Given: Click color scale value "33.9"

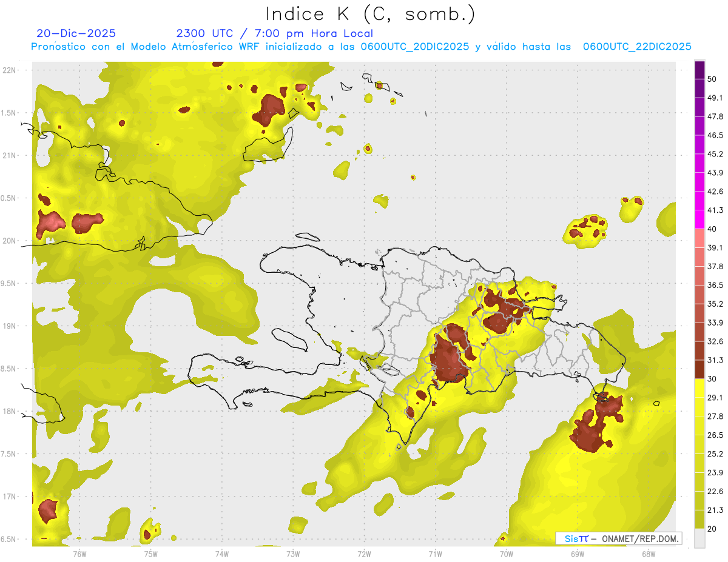Looking at the screenshot, I should coord(715,323).
